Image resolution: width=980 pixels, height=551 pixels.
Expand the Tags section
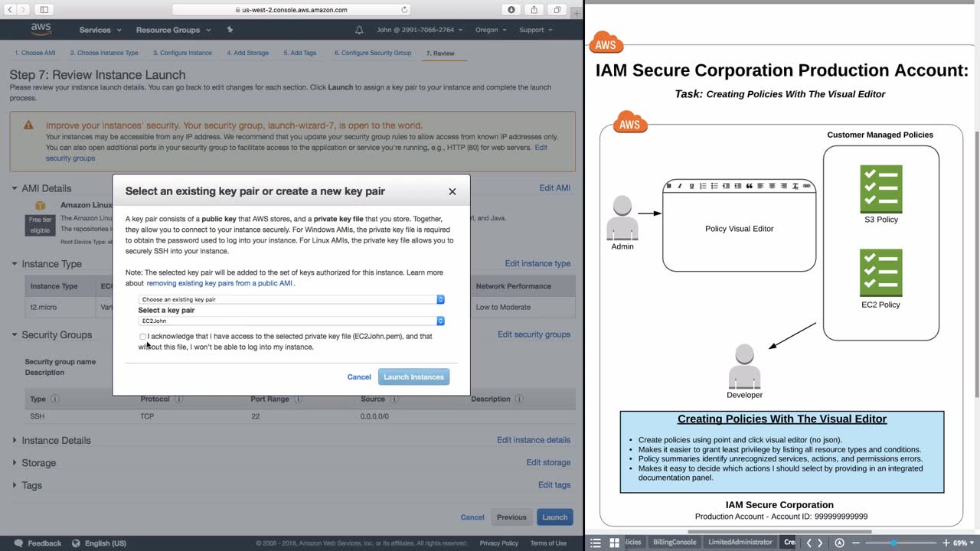(x=15, y=485)
